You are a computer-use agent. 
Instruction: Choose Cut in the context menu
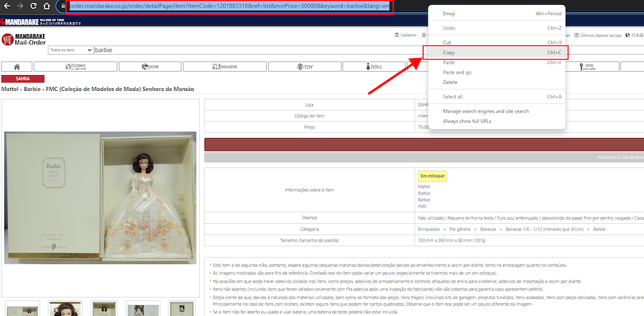coord(497,42)
